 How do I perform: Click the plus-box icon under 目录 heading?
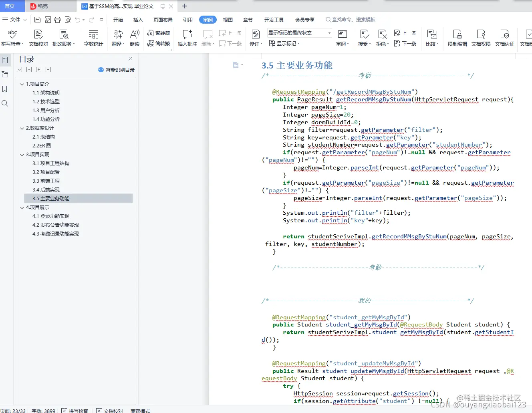click(x=38, y=70)
